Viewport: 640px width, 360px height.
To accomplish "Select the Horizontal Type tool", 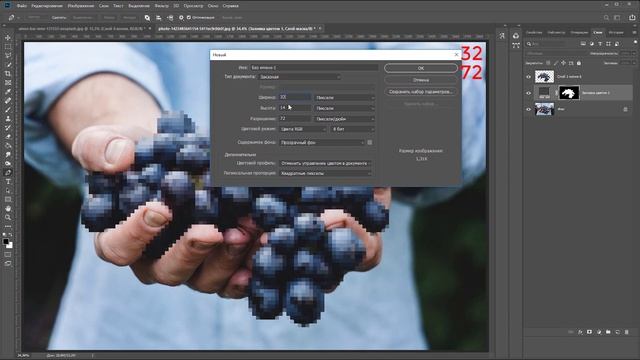I will 8,181.
